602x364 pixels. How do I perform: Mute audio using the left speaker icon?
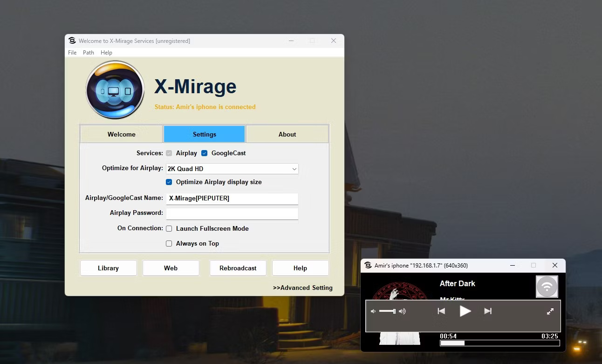pos(373,311)
